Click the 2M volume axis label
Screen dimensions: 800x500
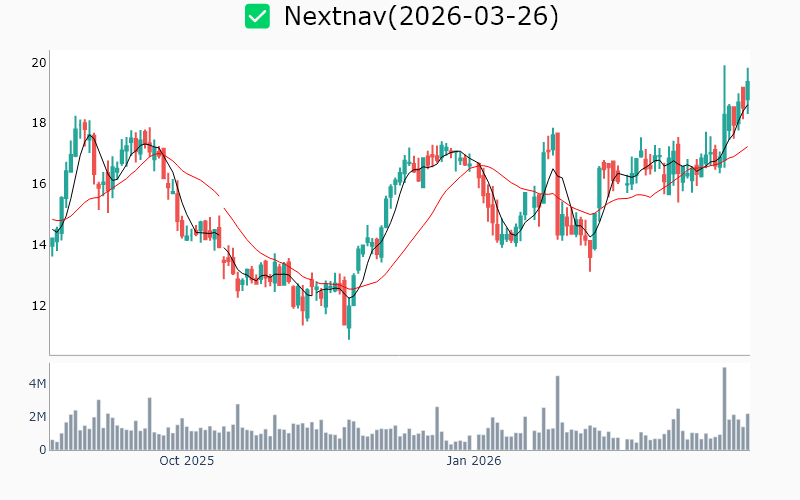point(37,417)
